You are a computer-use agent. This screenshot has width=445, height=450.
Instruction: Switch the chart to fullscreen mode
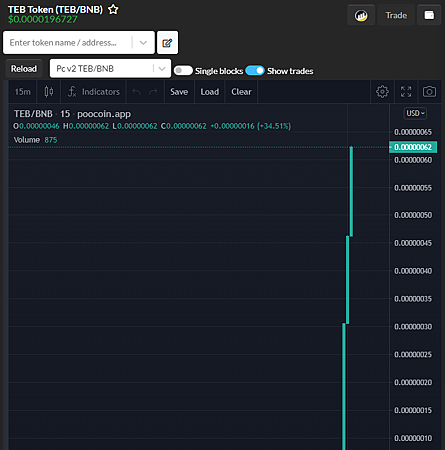[406, 92]
